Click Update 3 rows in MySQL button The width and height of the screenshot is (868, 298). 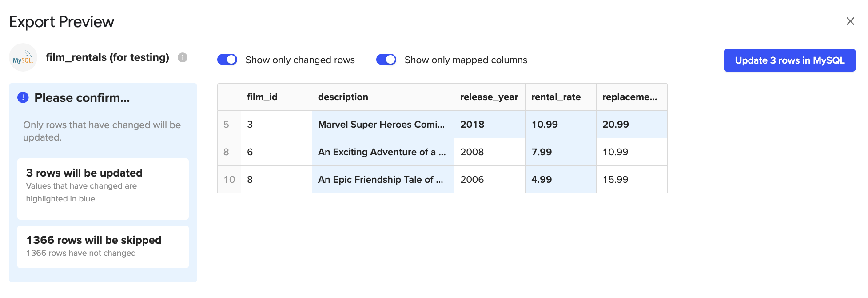789,60
